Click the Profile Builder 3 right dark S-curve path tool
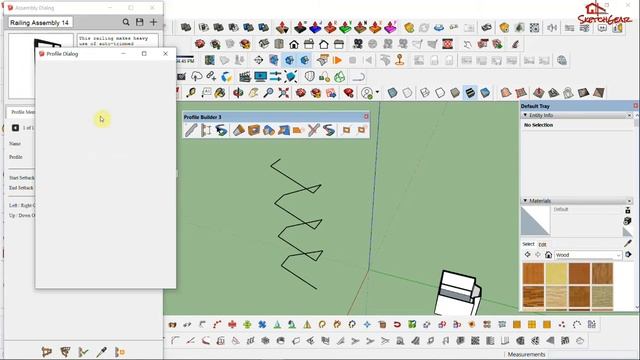640x360 pixels. 329,130
